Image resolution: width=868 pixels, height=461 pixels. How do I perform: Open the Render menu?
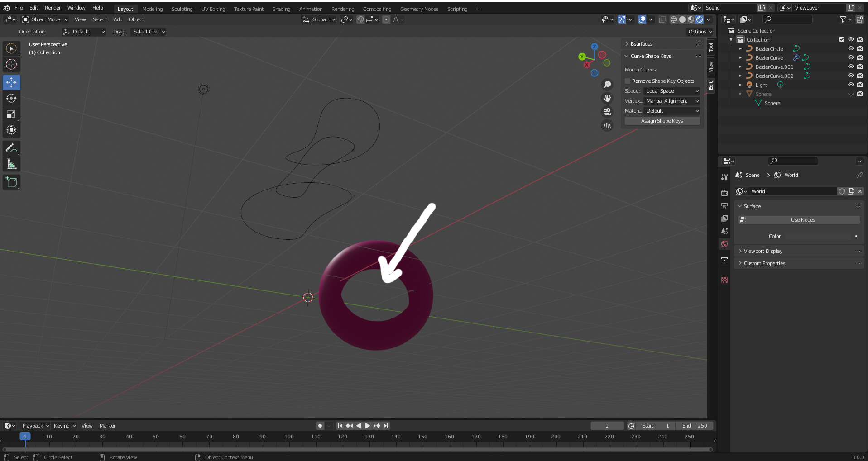click(x=52, y=8)
